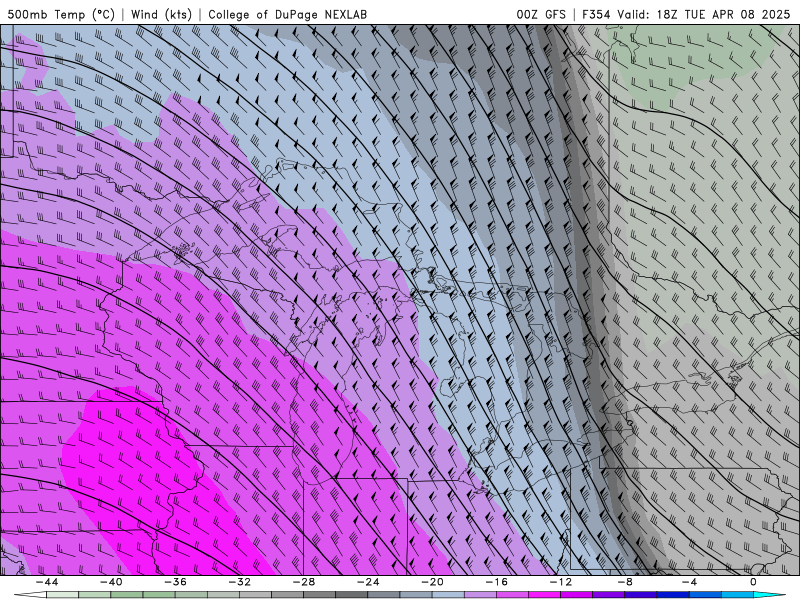
Task: Click the "00Z GFS" model run label
Action: (x=541, y=14)
